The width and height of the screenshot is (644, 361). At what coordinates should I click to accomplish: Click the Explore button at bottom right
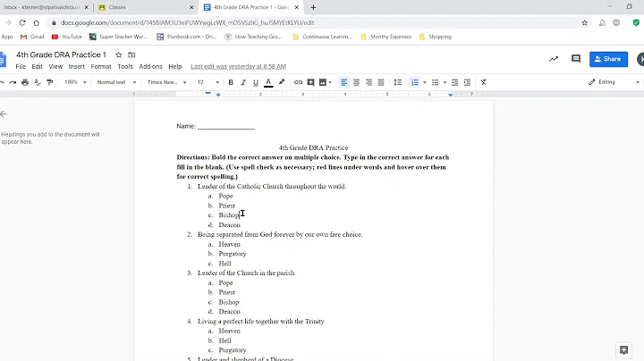[624, 350]
